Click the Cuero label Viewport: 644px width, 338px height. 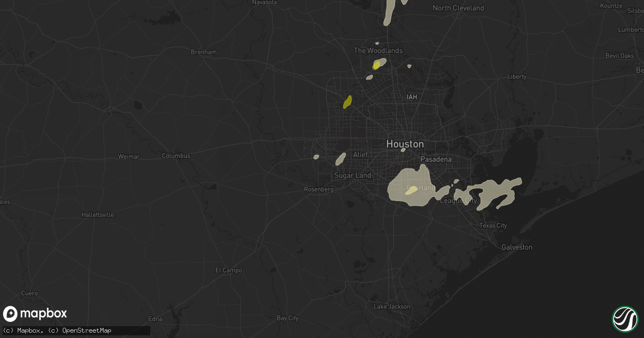(30, 293)
